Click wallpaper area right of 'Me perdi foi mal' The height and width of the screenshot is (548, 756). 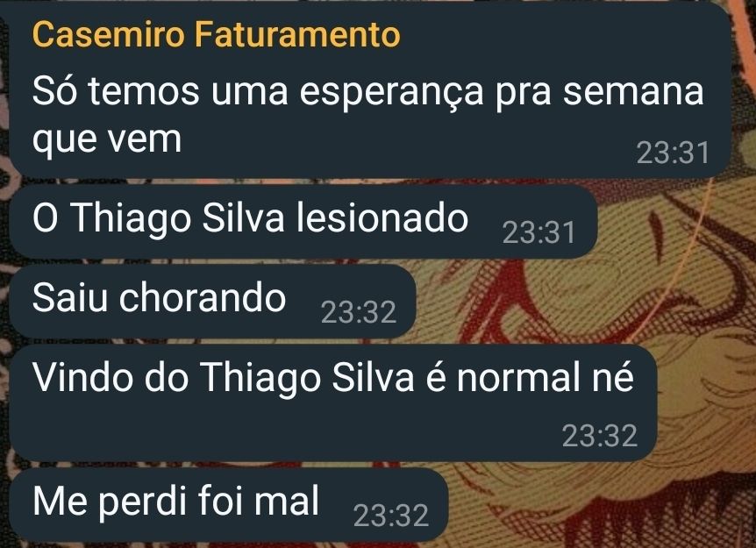(598, 506)
